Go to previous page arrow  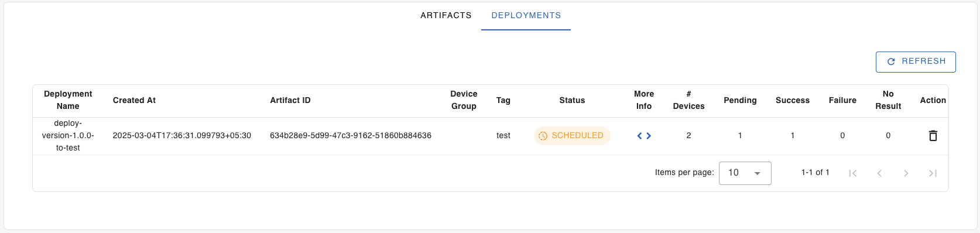pos(879,173)
